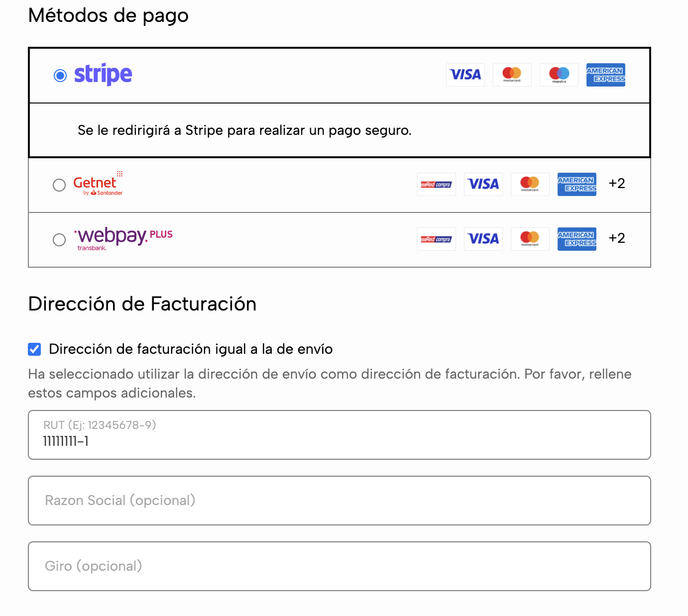Show +2 more cards in Getnet row
The height and width of the screenshot is (616, 688).
point(617,184)
